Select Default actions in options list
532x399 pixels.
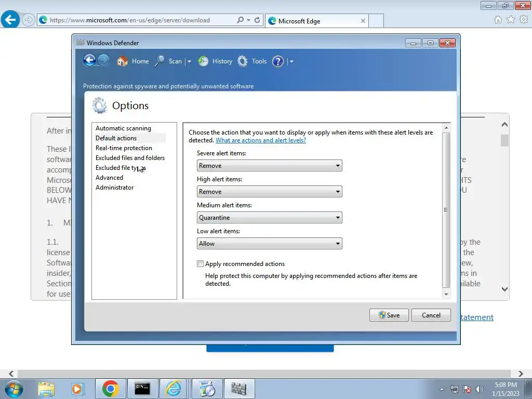tap(116, 138)
